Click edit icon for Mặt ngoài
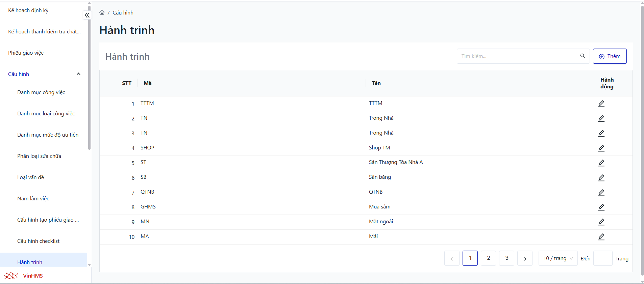 tap(601, 222)
